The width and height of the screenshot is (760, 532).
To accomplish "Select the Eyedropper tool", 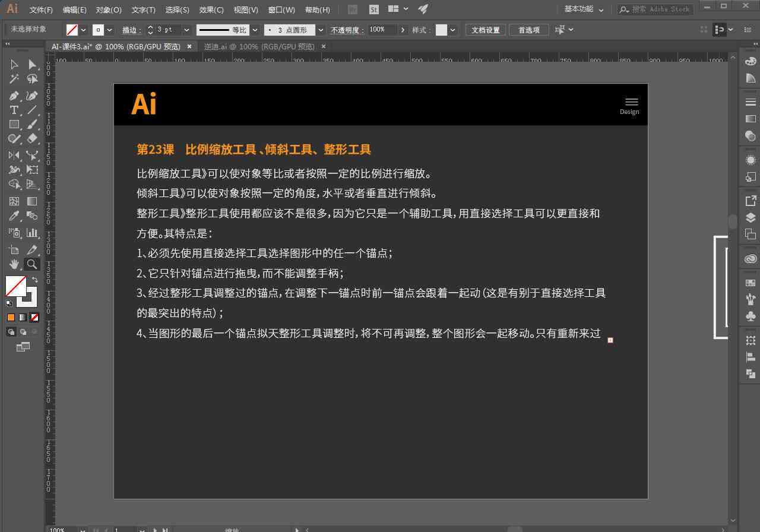I will (14, 216).
